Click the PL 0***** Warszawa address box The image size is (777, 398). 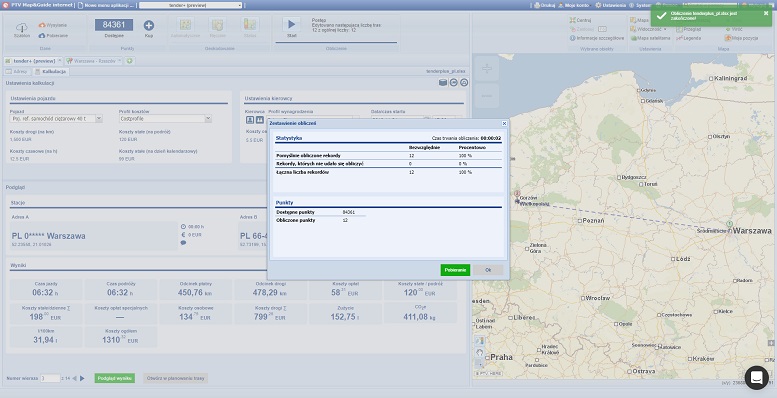click(x=93, y=235)
